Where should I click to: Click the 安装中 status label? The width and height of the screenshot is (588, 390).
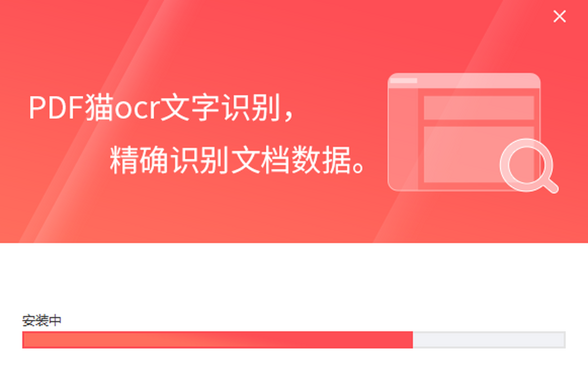pyautogui.click(x=42, y=321)
